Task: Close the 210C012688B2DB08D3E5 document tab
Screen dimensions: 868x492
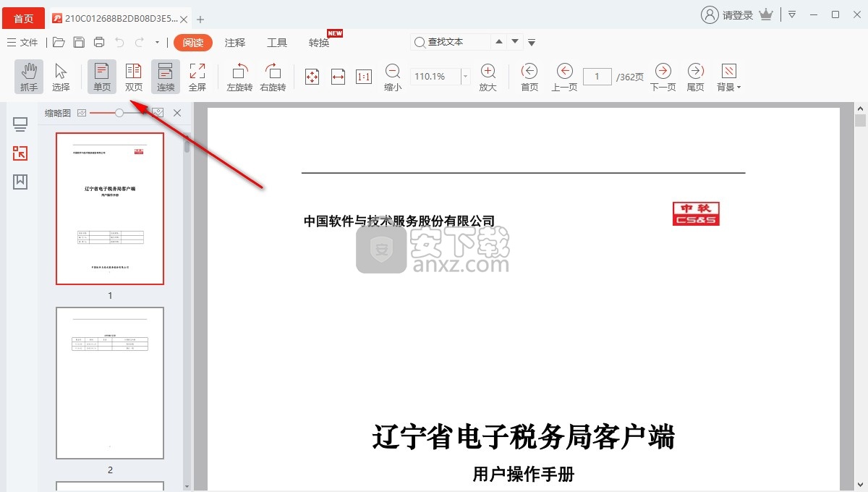Action: 185,19
